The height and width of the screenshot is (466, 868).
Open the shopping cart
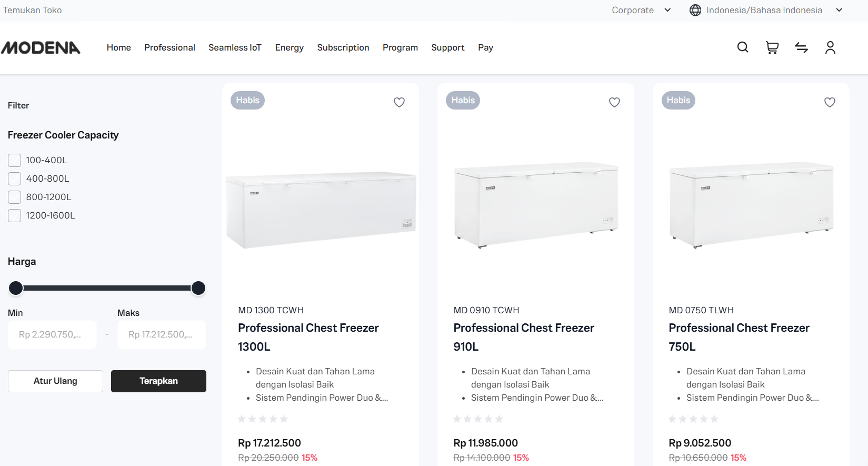[772, 48]
